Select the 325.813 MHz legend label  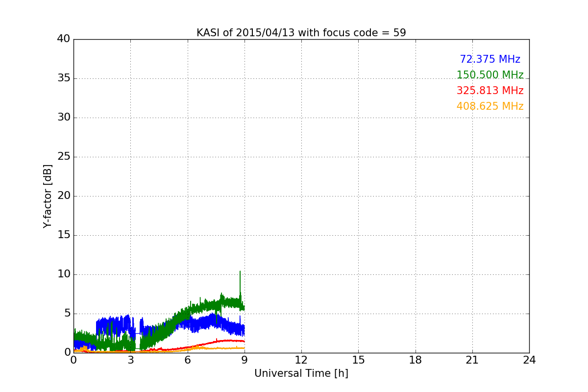click(x=490, y=91)
